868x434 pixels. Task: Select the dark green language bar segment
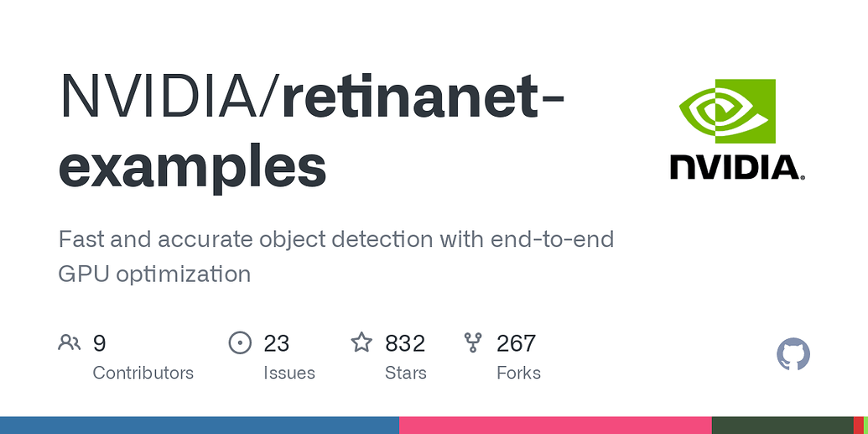coord(782,425)
